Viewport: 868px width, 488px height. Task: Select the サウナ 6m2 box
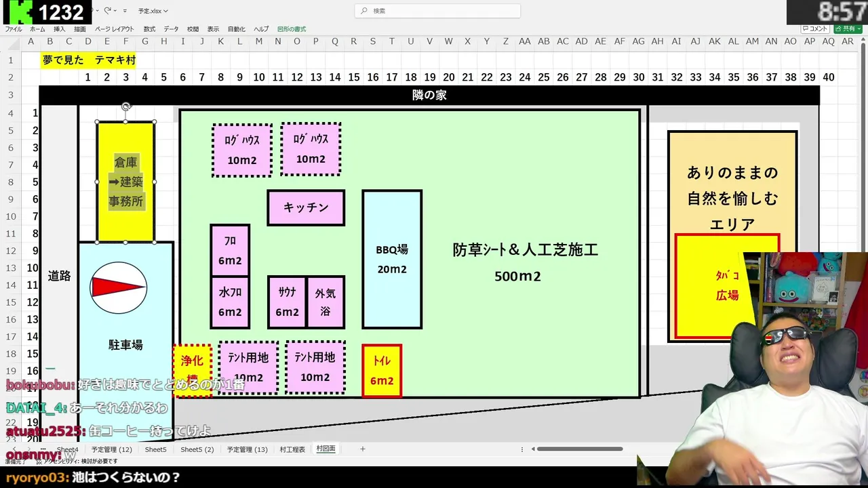tap(287, 302)
